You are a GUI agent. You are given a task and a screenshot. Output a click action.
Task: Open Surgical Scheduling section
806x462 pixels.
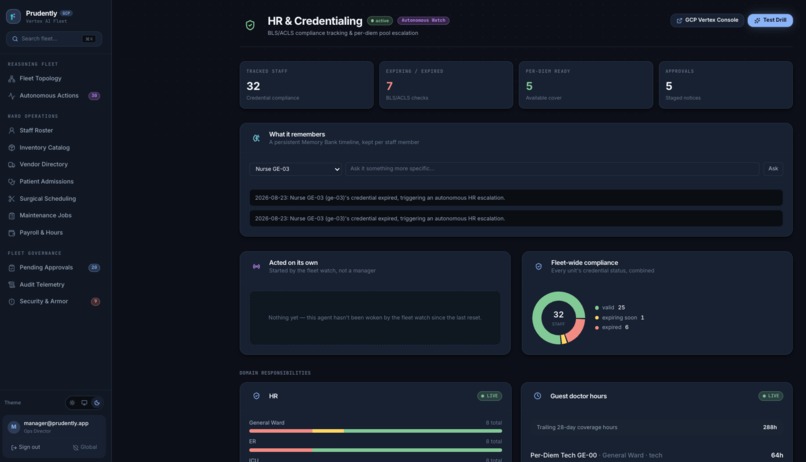pos(54,199)
